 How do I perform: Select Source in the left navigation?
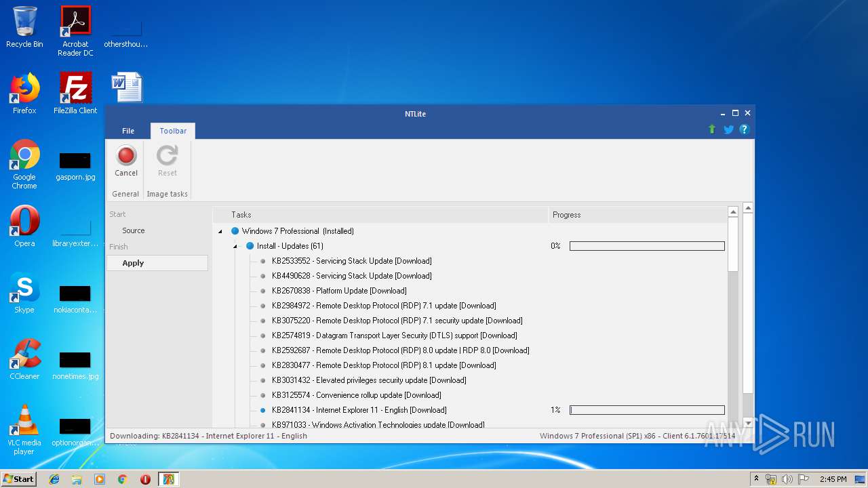click(134, 230)
